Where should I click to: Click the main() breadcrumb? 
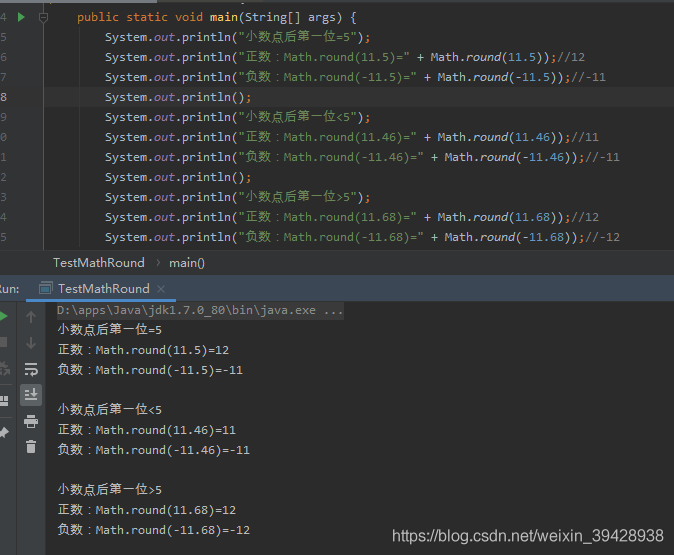[x=187, y=263]
